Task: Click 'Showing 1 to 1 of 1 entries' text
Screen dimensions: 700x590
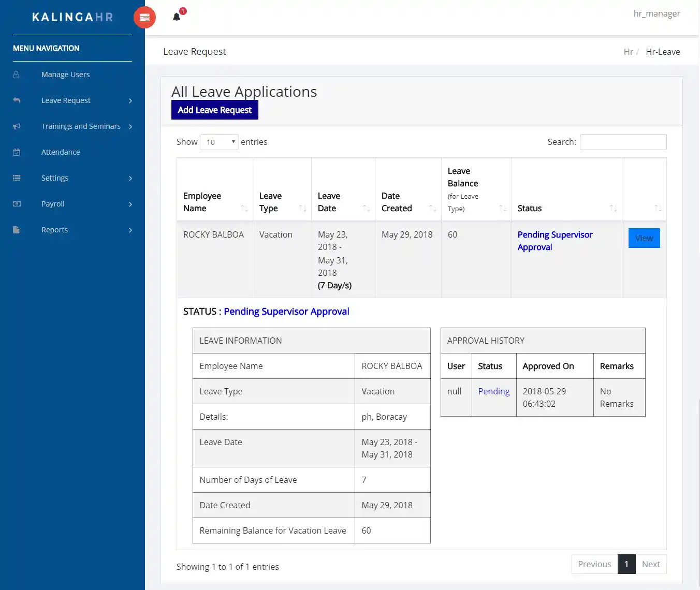Action: [x=228, y=567]
